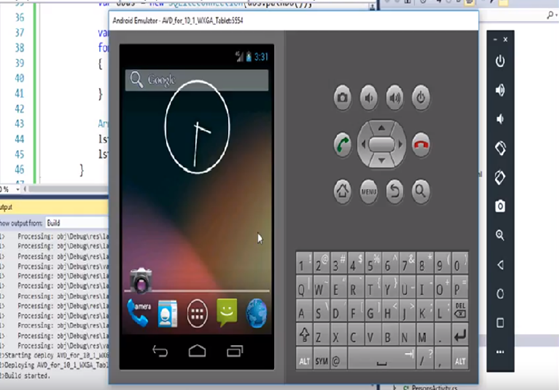Open the Messaging app in the dock
The width and height of the screenshot is (559, 390).
tap(227, 313)
